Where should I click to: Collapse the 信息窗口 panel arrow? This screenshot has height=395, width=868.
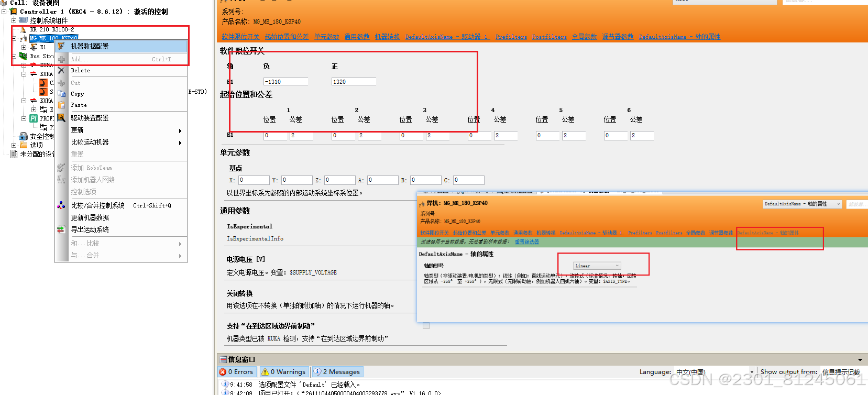pyautogui.click(x=860, y=360)
